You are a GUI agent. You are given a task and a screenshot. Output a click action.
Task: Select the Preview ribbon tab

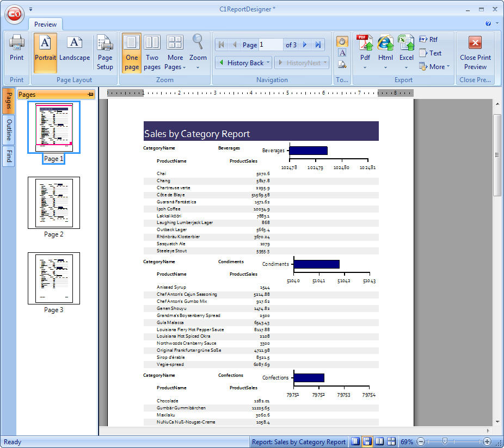coord(46,24)
